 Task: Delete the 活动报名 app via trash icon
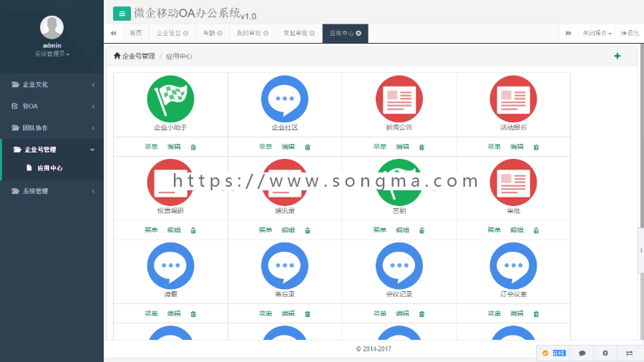pyautogui.click(x=536, y=147)
